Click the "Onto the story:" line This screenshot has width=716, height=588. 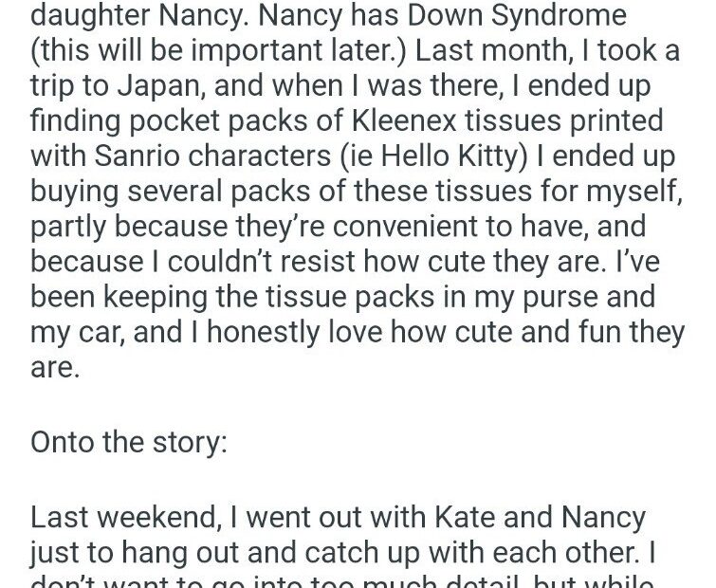[x=129, y=442]
